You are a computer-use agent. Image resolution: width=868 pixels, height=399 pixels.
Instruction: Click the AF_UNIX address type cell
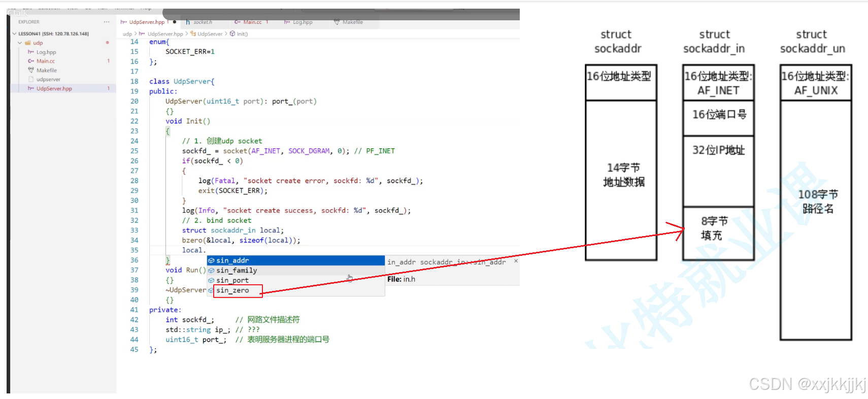click(x=816, y=83)
